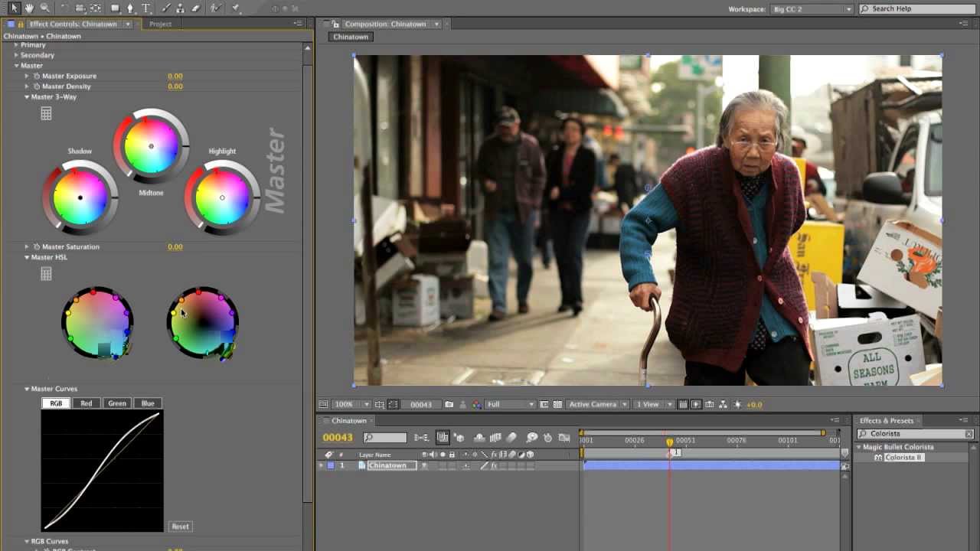Select the Hand tool

pos(29,8)
